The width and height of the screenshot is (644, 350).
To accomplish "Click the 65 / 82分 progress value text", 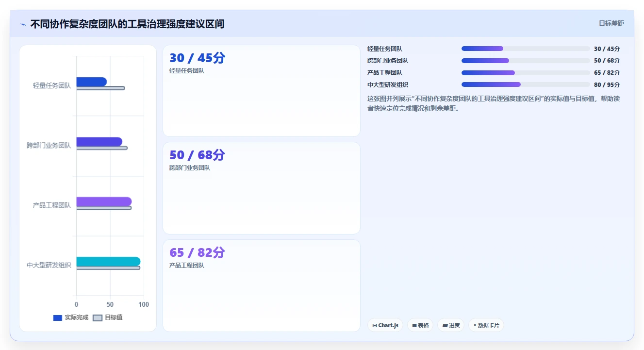I will (x=607, y=73).
